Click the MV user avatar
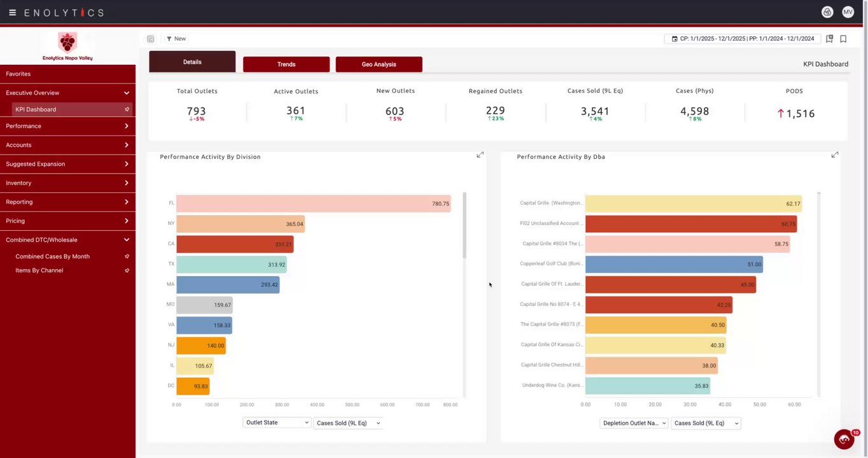Viewport: 868px width, 458px height. point(848,12)
